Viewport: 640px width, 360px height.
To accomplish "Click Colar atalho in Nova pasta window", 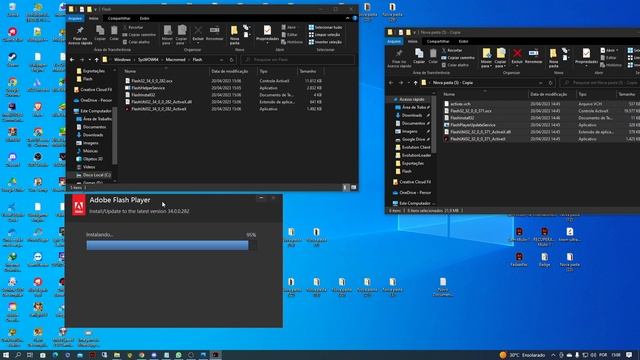I will coord(455,65).
